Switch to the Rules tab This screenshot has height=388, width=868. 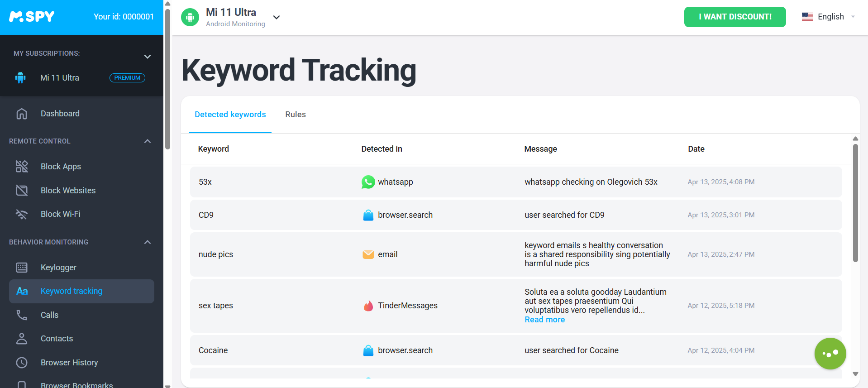pyautogui.click(x=296, y=115)
